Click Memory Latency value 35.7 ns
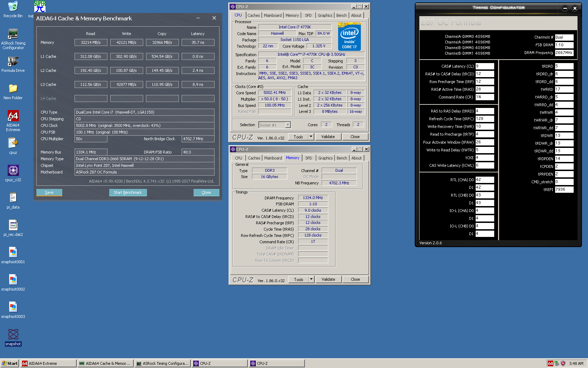Viewport: 588px width, 368px height. 198,42
